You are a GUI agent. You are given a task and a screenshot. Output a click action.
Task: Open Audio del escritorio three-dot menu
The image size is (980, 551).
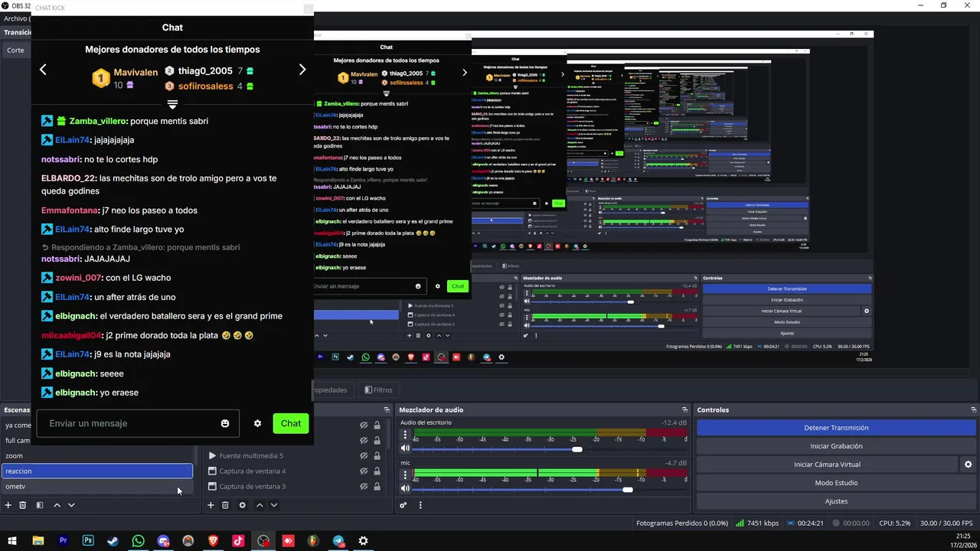click(x=406, y=435)
